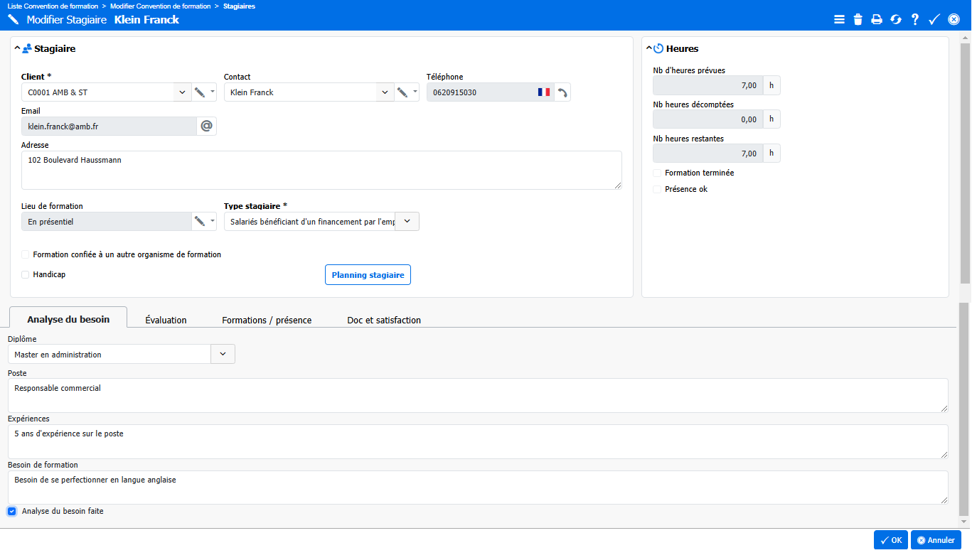This screenshot has width=977, height=560.
Task: Click the @ email icon
Action: click(206, 126)
